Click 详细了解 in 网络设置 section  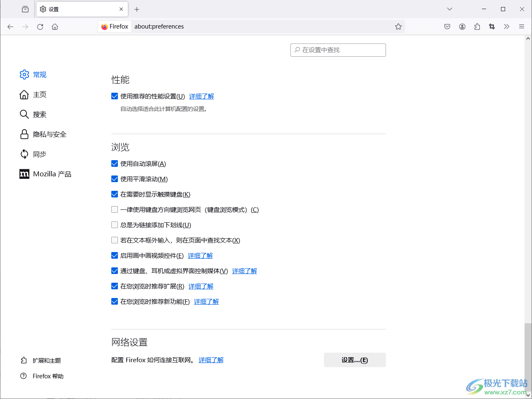point(211,360)
